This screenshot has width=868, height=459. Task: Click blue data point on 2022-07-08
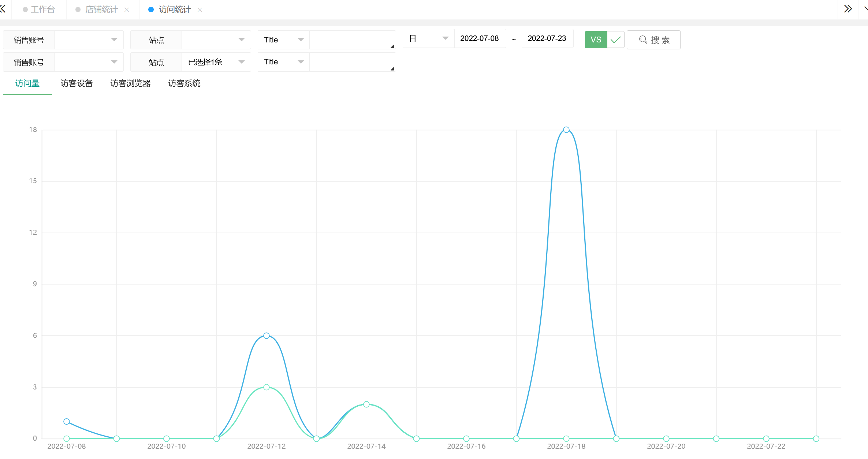pyautogui.click(x=67, y=422)
